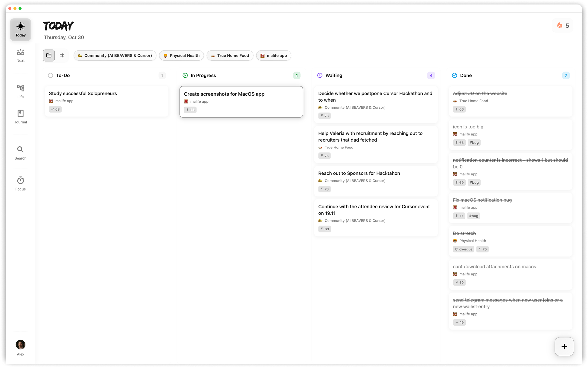This screenshot has width=588, height=368.
Task: Click the In Progress play icon
Action: click(185, 75)
